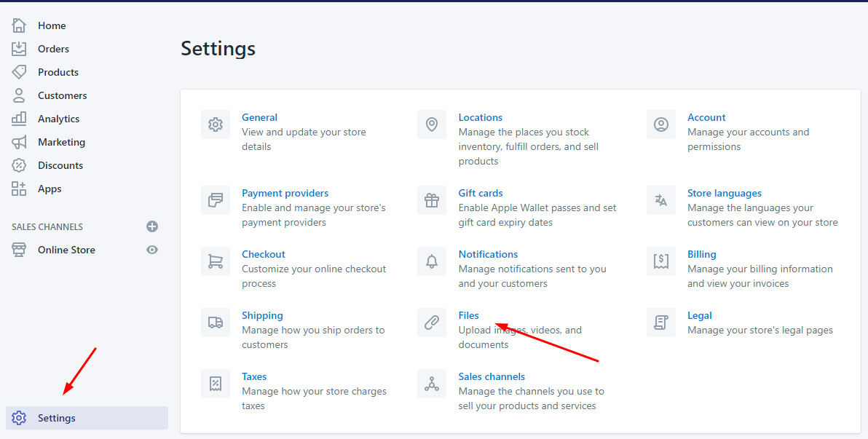Click the Billing receipt icon
Image resolution: width=868 pixels, height=439 pixels.
point(660,261)
